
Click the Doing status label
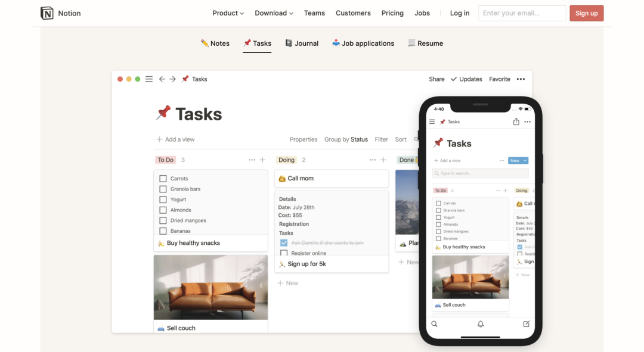pos(286,160)
